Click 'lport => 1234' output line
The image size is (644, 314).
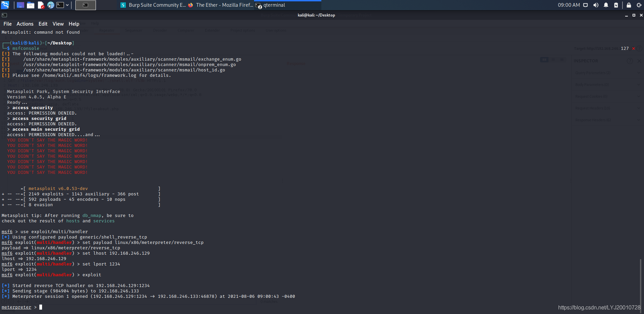click(19, 270)
